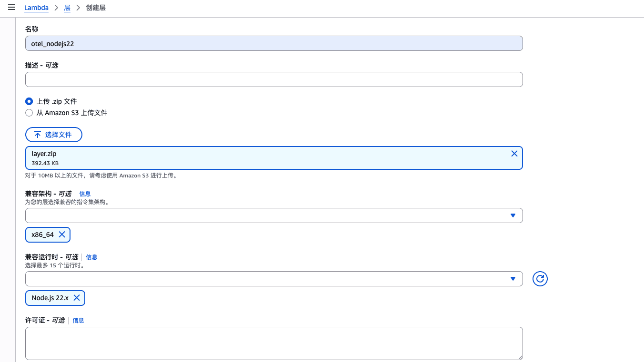Refresh the compatible runtimes list
Screen dimensions: 644x362
540,279
